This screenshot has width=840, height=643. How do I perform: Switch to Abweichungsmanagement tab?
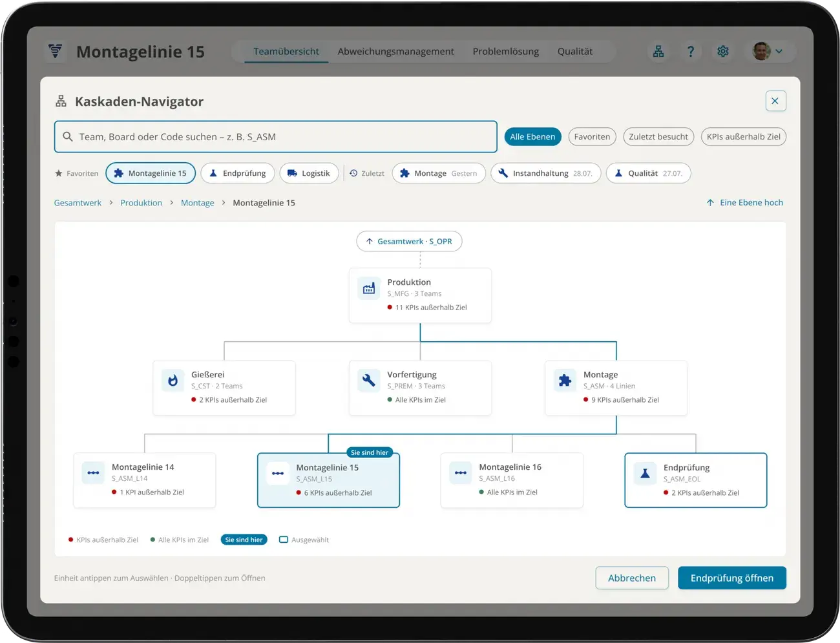pos(395,52)
